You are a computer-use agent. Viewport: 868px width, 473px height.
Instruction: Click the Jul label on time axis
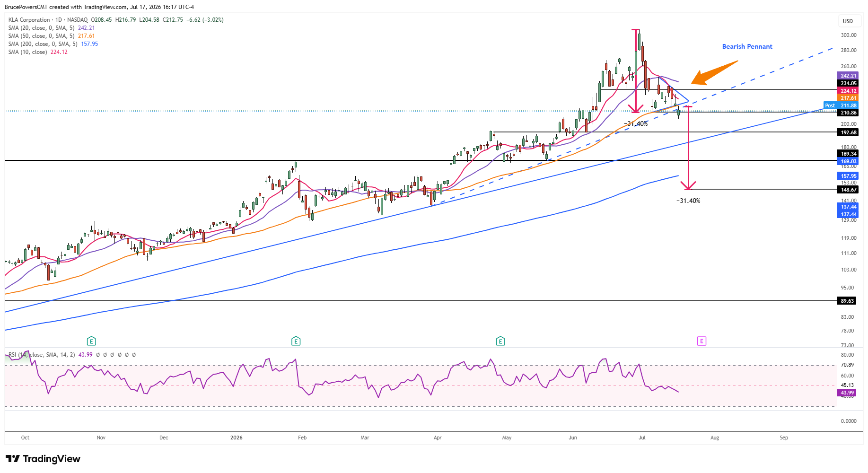pyautogui.click(x=642, y=438)
